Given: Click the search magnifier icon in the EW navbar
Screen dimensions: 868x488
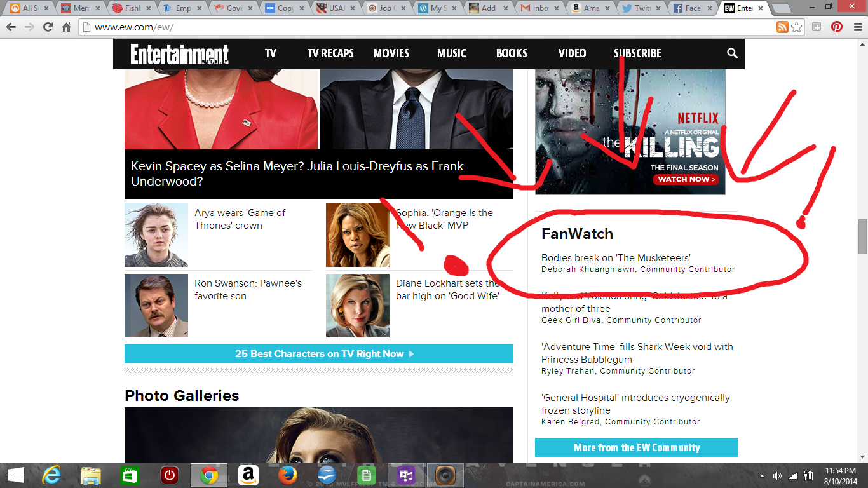Looking at the screenshot, I should pyautogui.click(x=732, y=53).
